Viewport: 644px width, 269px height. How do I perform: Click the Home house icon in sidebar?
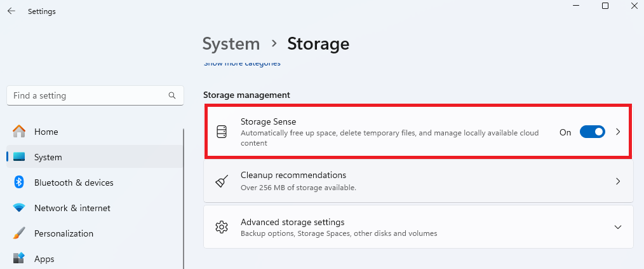pos(19,132)
